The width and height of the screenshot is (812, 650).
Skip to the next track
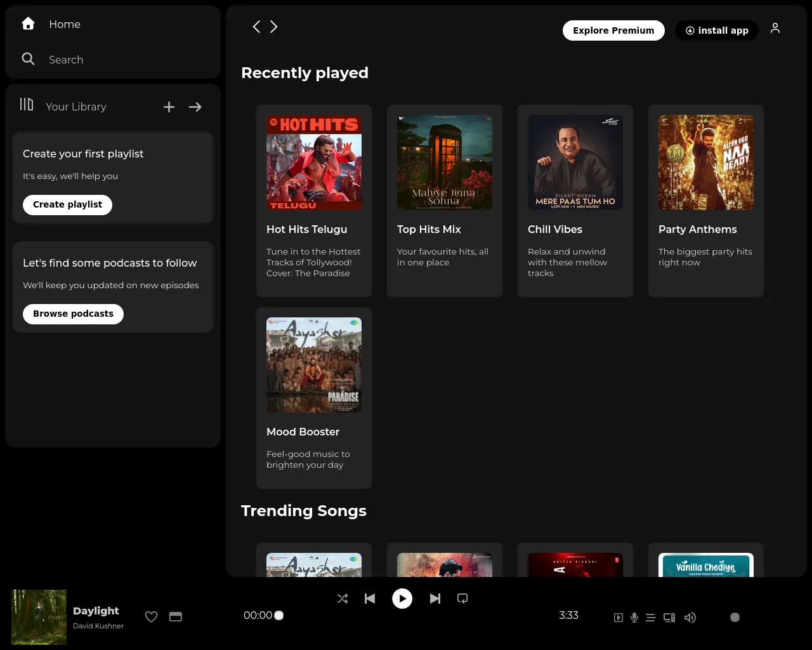point(435,599)
